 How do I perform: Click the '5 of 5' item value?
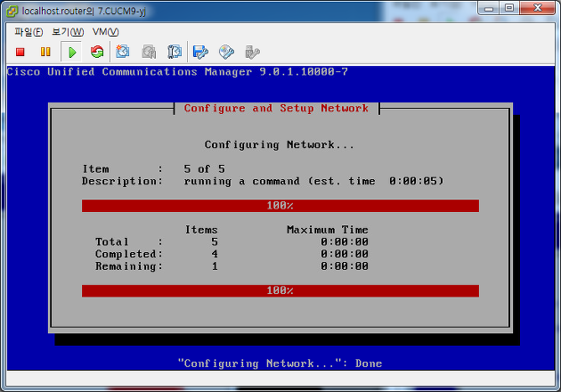pyautogui.click(x=204, y=169)
